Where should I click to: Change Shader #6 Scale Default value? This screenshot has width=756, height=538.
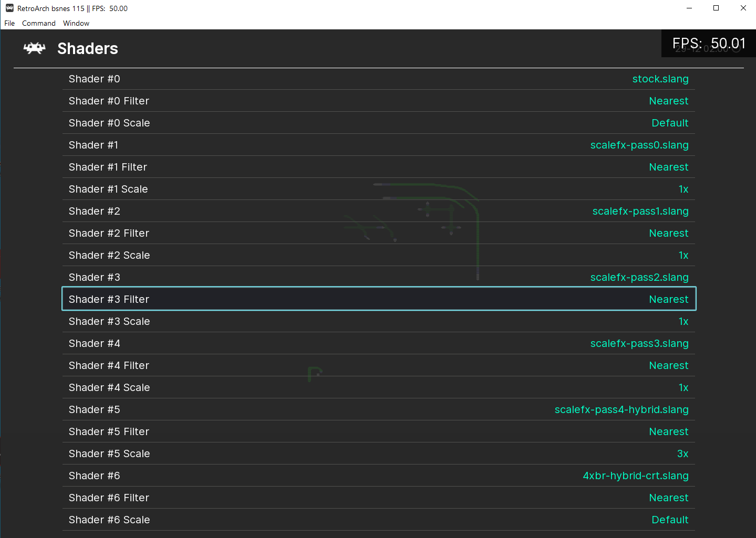670,520
